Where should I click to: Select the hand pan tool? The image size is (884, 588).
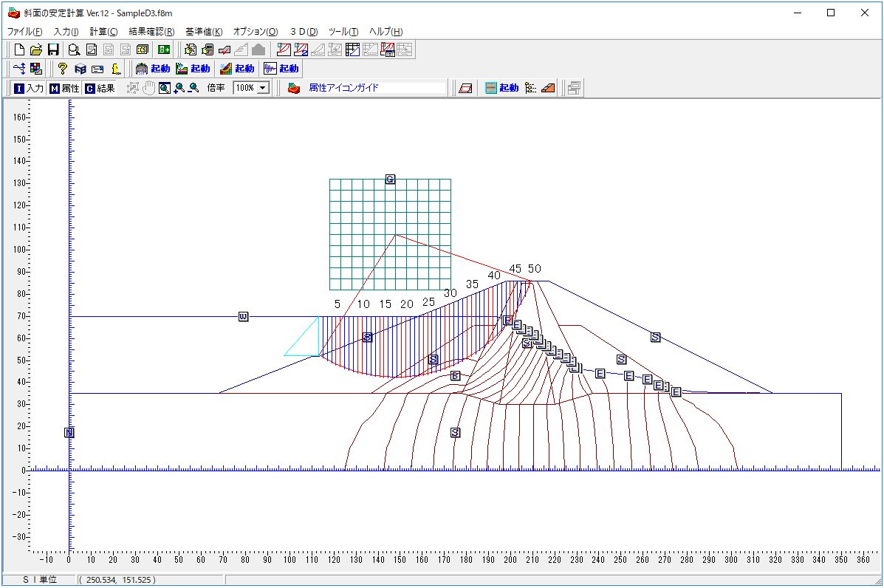[x=148, y=88]
